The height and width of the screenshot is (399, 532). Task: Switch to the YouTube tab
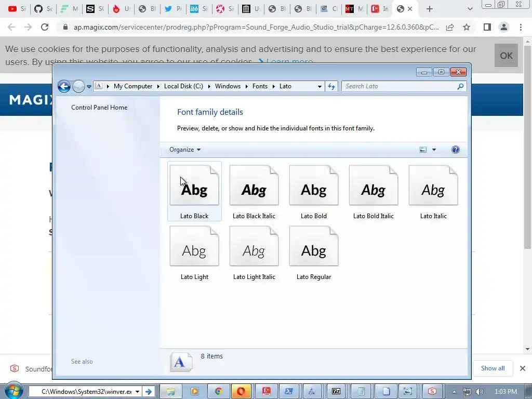tap(17, 9)
